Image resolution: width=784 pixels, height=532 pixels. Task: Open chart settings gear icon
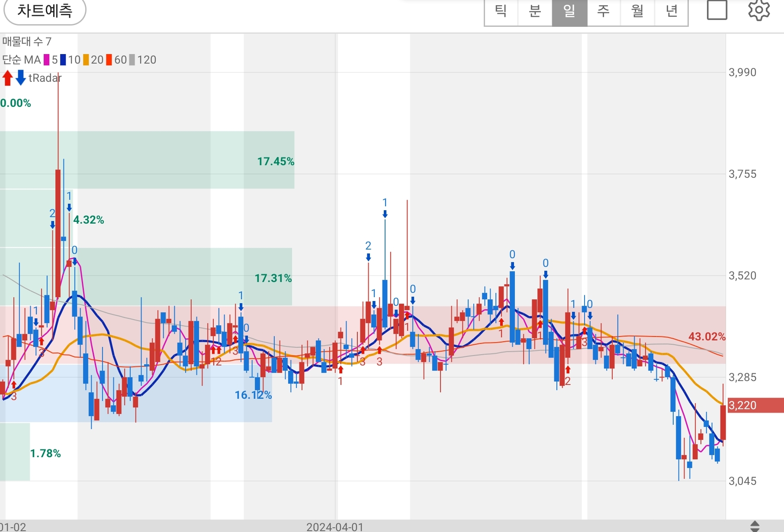tap(759, 10)
